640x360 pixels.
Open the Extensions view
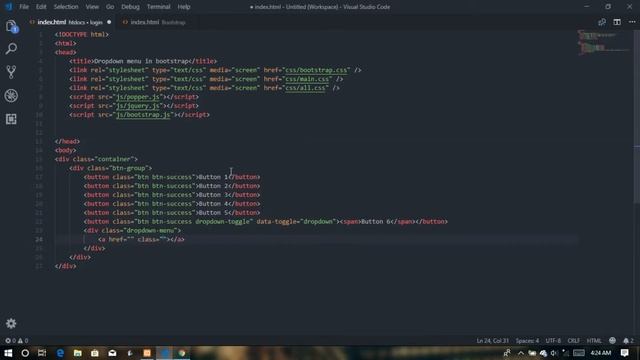(11, 119)
